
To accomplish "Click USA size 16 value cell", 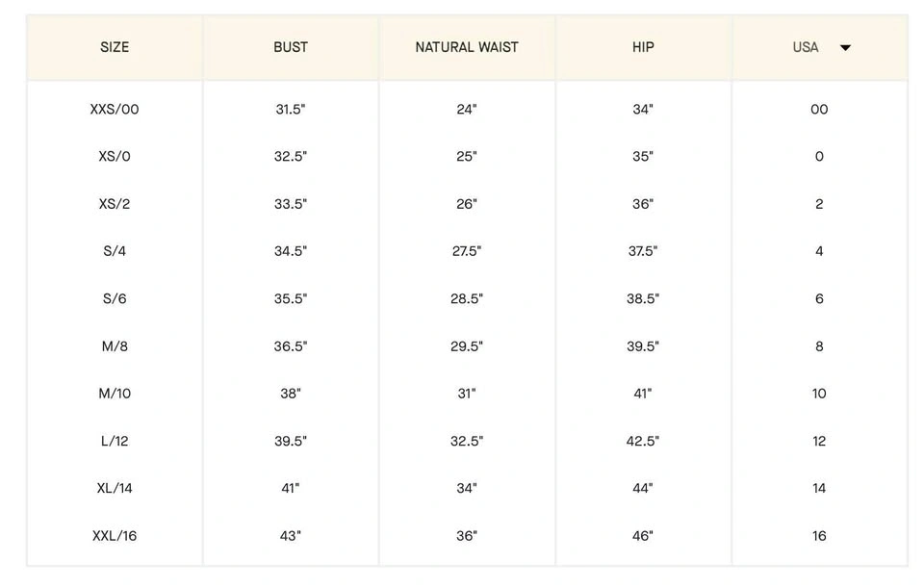I will 819,536.
